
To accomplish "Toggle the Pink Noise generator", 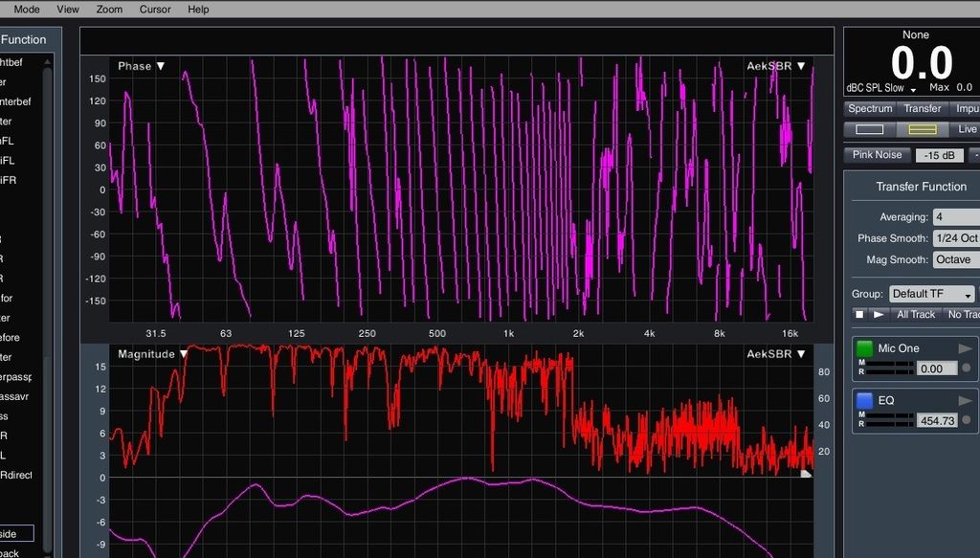I will (877, 155).
